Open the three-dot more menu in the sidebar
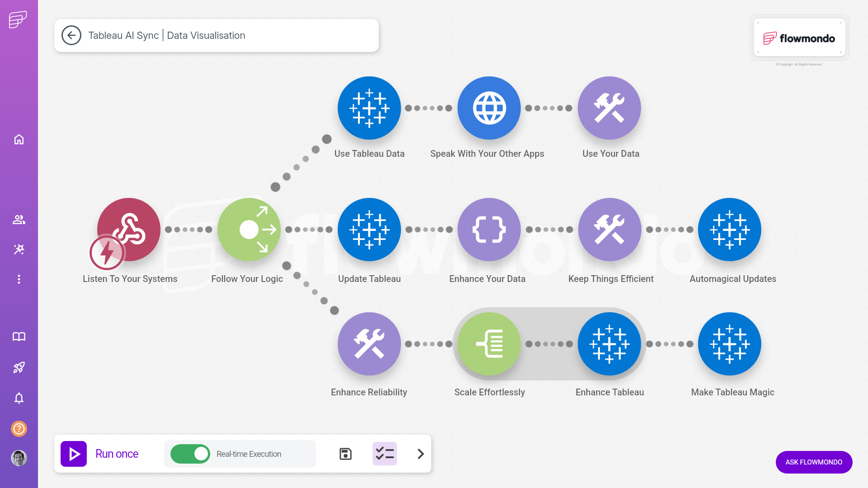868x488 pixels. 19,279
